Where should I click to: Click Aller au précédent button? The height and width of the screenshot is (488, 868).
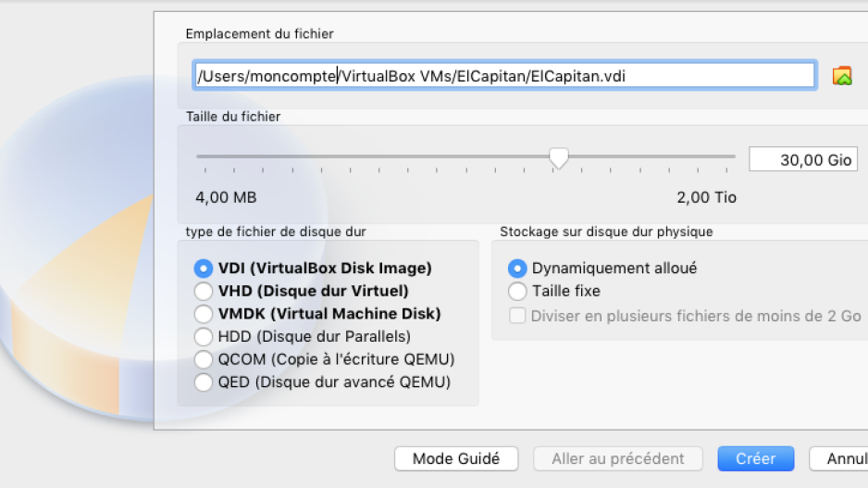click(x=618, y=458)
